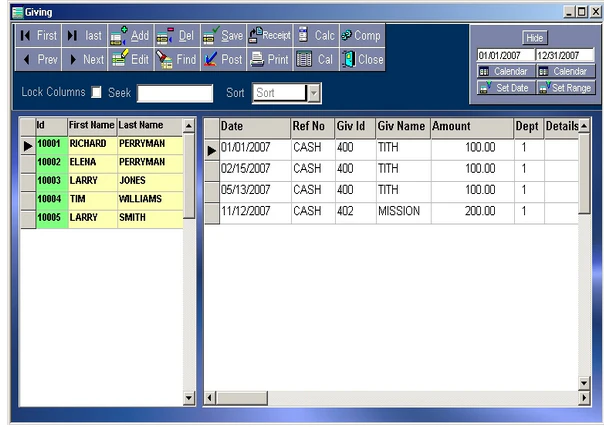Open the Receipt function
Screen dimensions: 604x427
270,36
